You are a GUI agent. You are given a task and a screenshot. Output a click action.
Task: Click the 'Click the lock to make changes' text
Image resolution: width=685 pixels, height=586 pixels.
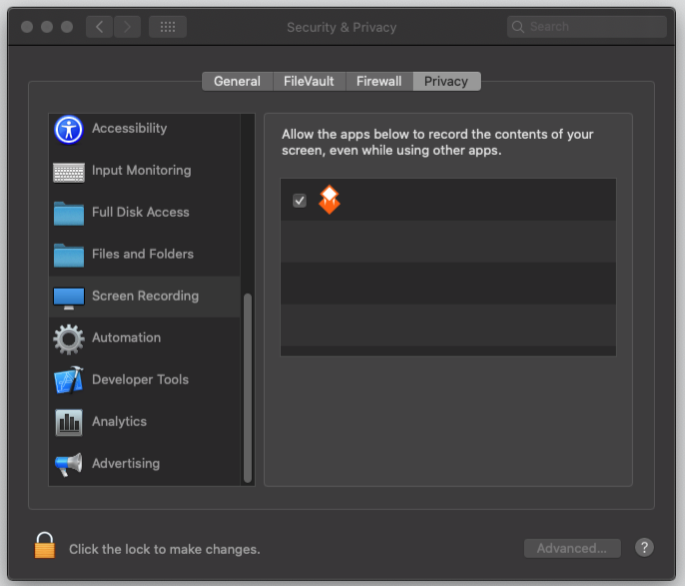point(164,549)
